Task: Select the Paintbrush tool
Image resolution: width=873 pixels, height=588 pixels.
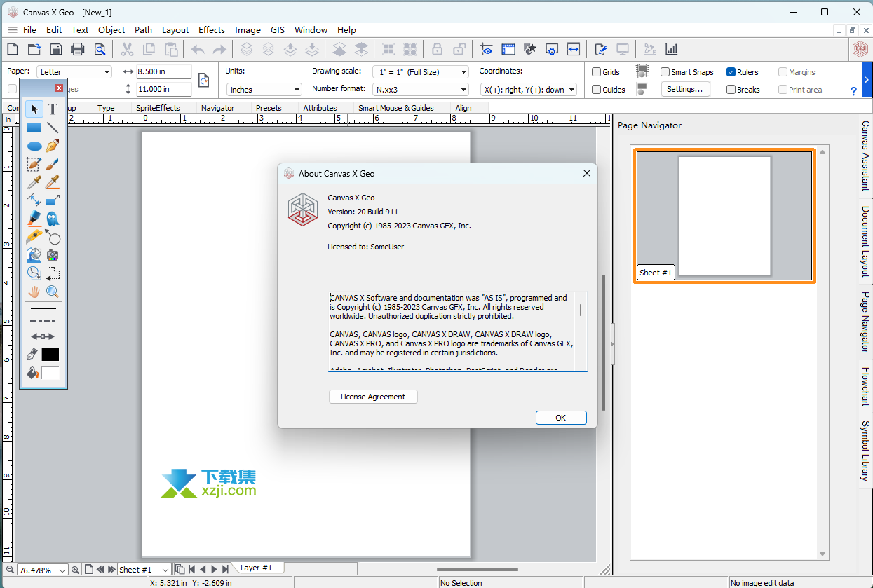Action: click(x=53, y=164)
